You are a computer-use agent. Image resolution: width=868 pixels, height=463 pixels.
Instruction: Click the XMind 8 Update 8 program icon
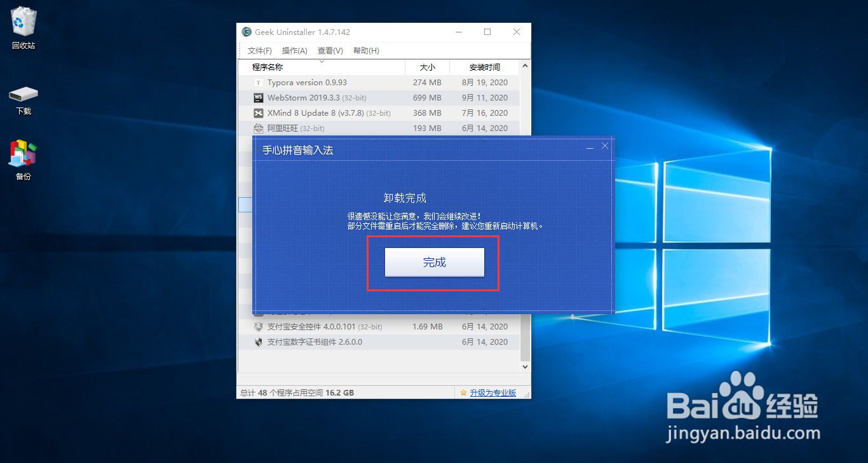(259, 113)
